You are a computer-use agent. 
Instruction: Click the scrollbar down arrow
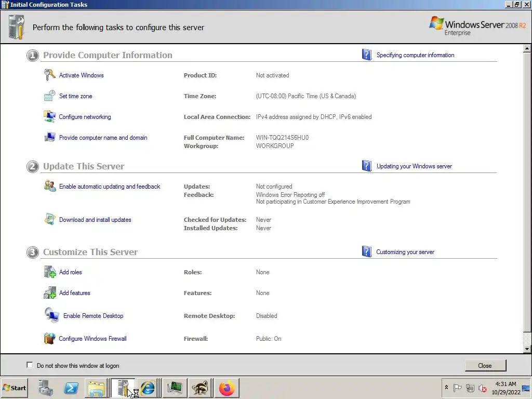point(527,349)
